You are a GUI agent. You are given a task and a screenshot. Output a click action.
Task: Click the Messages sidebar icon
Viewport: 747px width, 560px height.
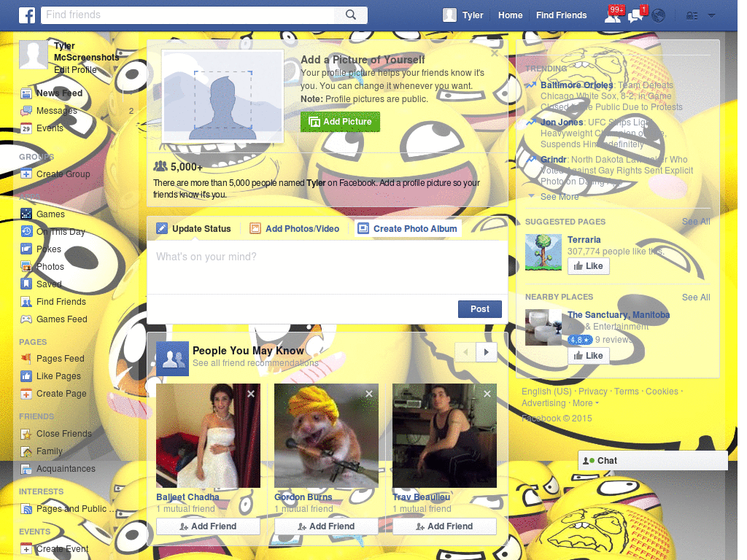pos(26,111)
